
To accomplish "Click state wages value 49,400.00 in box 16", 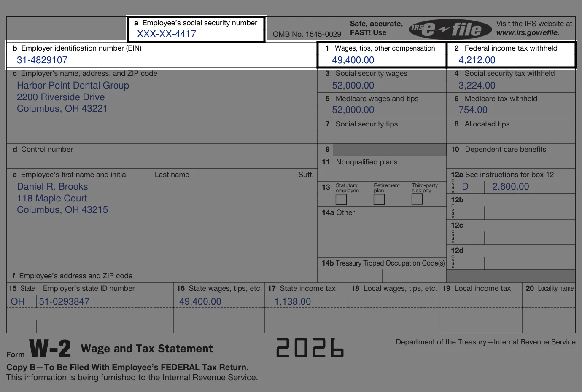I will pyautogui.click(x=200, y=302).
